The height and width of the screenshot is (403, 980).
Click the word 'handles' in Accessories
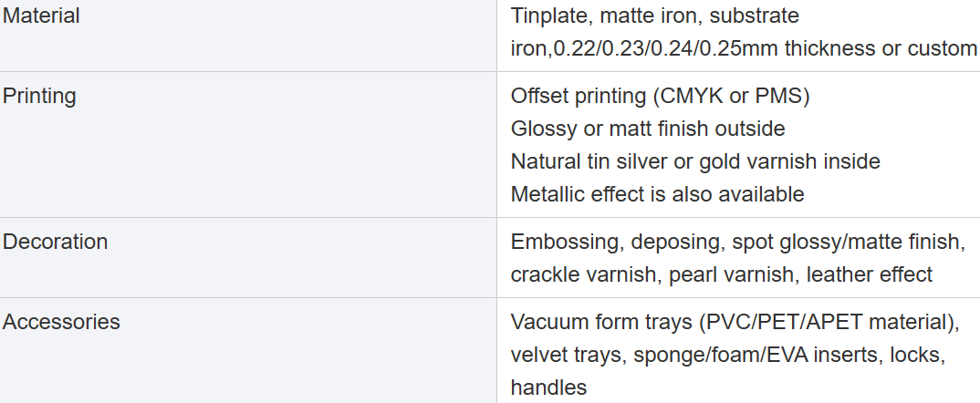tap(548, 387)
